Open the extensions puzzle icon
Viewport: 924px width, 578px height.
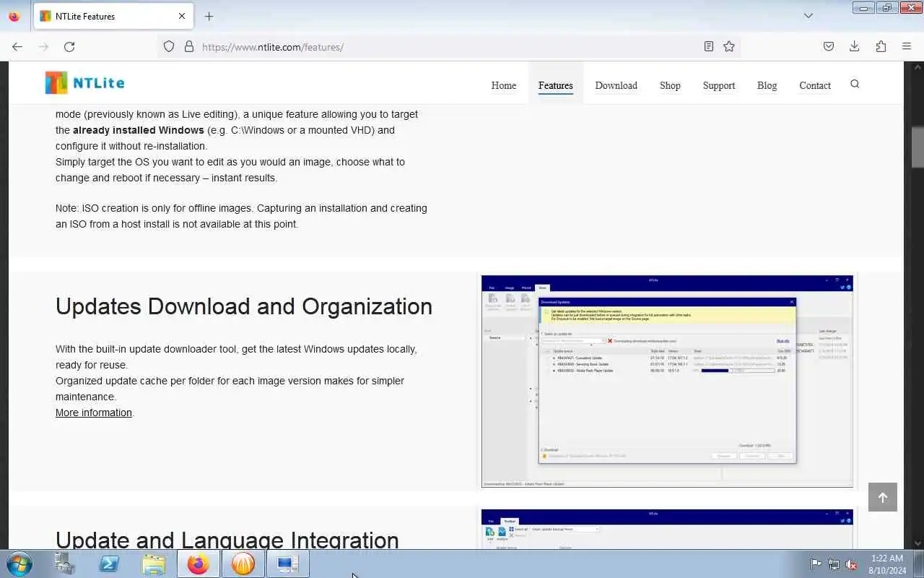pos(881,46)
